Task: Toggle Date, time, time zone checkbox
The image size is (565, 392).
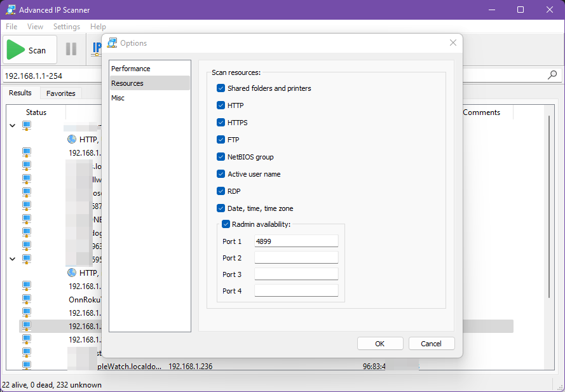Action: [221, 208]
